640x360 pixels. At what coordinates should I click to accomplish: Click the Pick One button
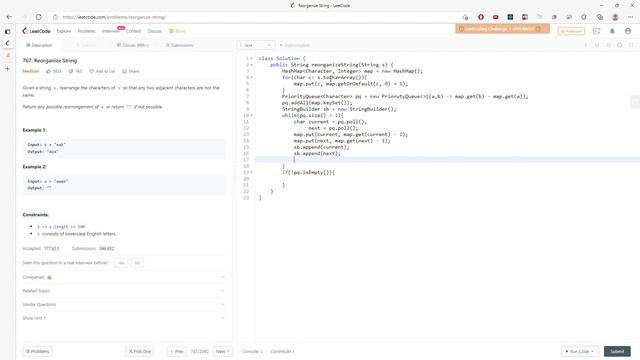(140, 351)
